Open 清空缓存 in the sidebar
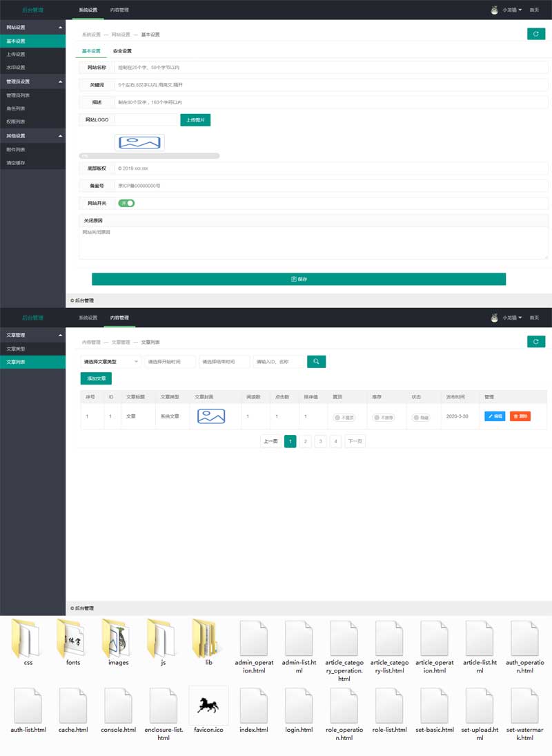552x756 pixels. pos(32,162)
